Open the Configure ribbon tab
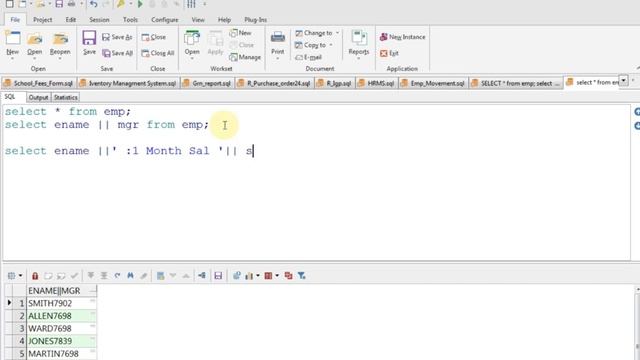Viewport: 640px width, 360px height. 164,20
